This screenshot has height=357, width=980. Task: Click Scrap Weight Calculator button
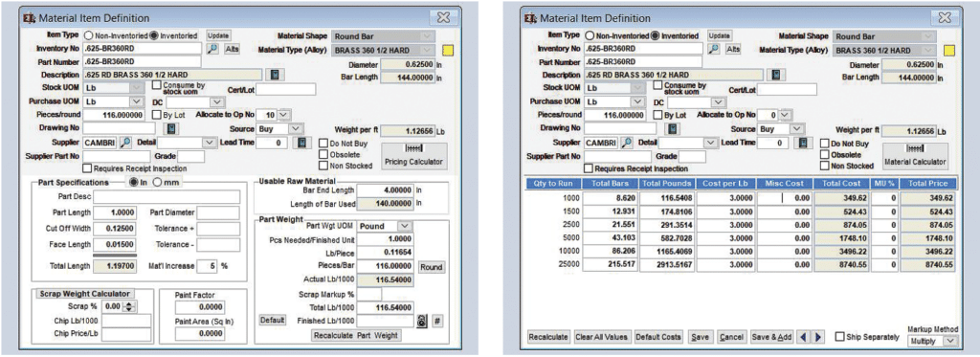point(84,294)
